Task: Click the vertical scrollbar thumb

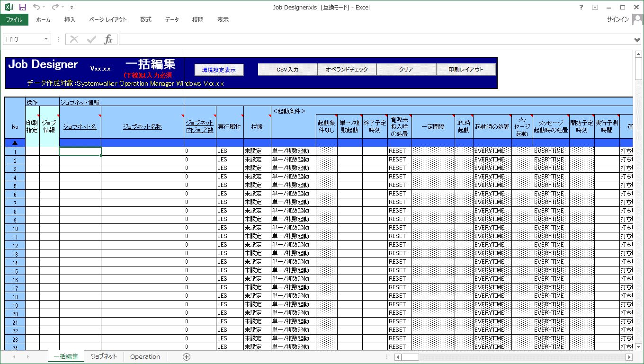Action: pyautogui.click(x=638, y=69)
